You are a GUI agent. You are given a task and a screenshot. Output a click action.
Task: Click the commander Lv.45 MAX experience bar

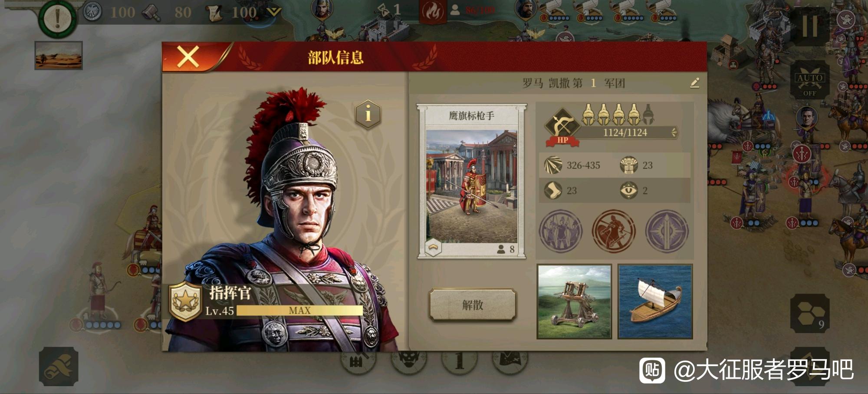coord(299,310)
